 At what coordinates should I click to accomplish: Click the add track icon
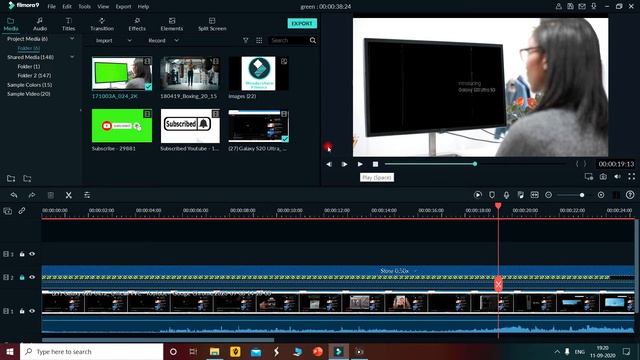(x=8, y=211)
